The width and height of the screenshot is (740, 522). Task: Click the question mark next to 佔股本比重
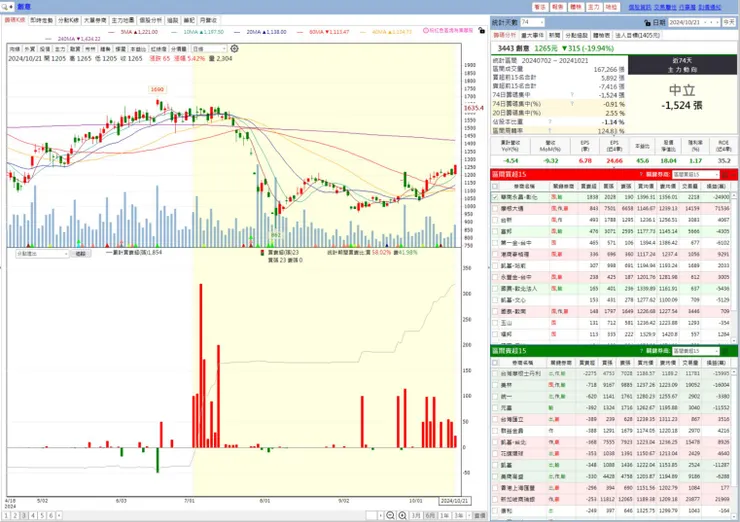[550, 122]
